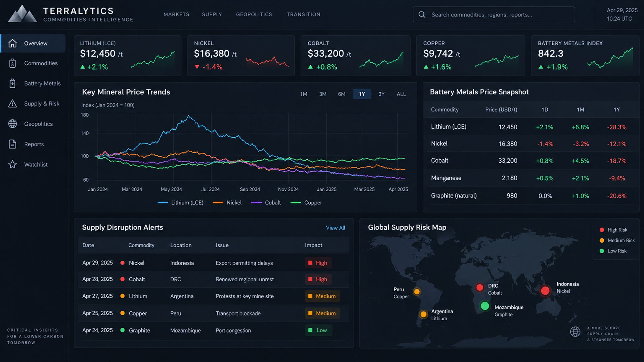
Task: Open the Cobalt price card
Action: (355, 56)
